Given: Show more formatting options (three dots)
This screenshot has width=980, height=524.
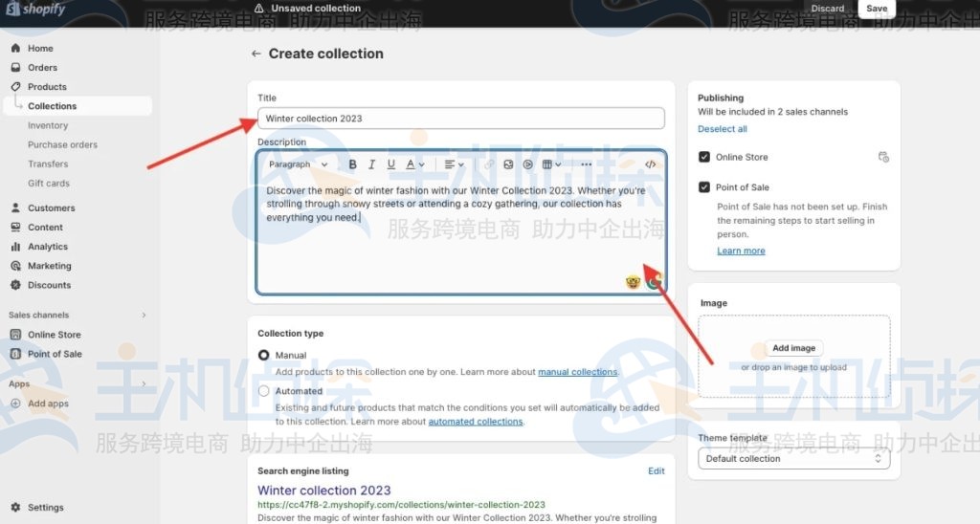Looking at the screenshot, I should click(586, 164).
